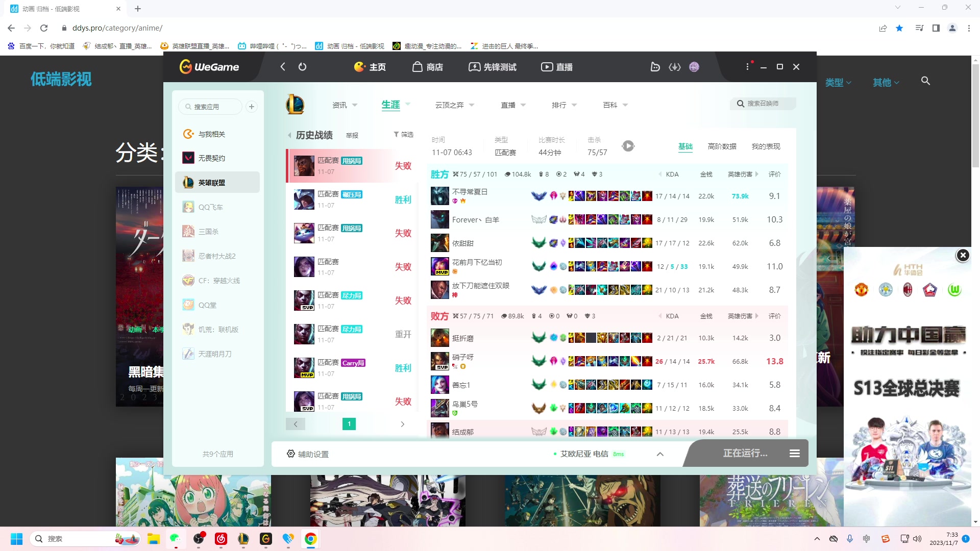Click the WeGame back arrow icon

coord(283,67)
